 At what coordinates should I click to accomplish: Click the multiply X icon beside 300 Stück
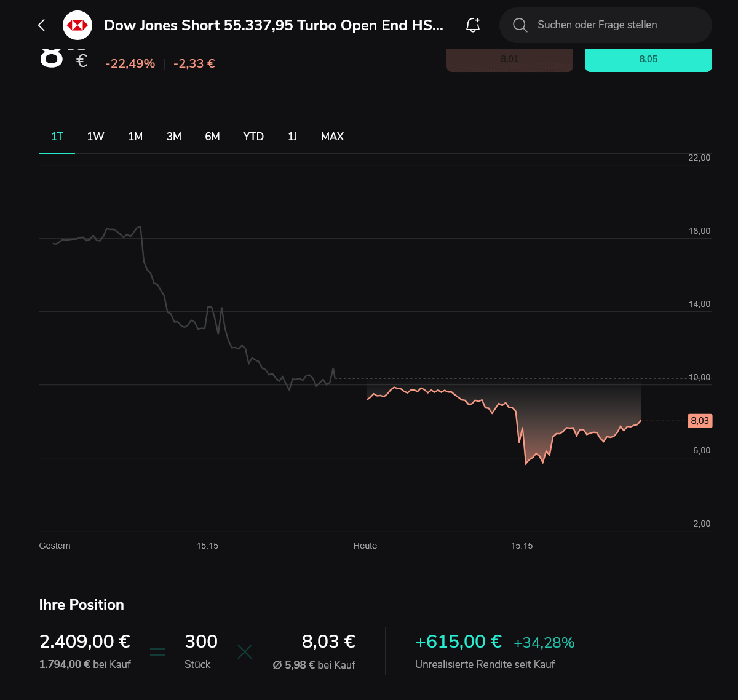click(245, 652)
